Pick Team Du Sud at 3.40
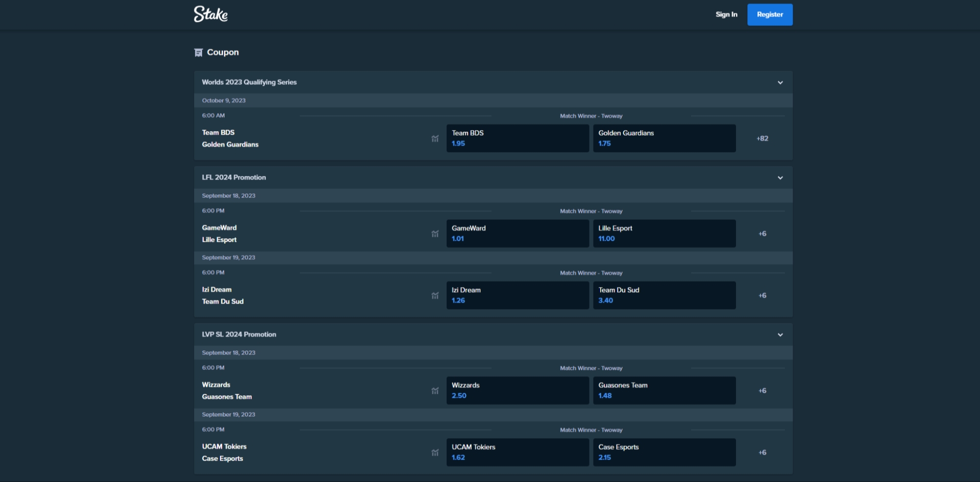 click(x=664, y=295)
